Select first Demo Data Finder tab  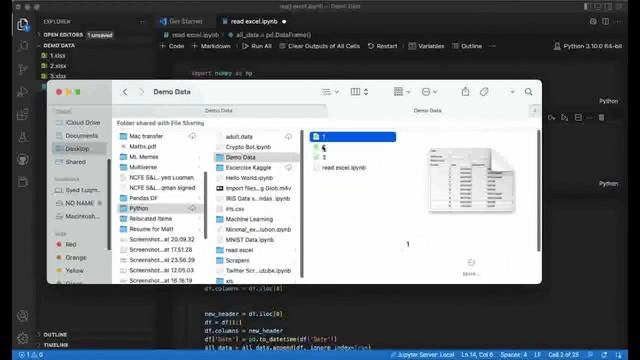click(219, 110)
